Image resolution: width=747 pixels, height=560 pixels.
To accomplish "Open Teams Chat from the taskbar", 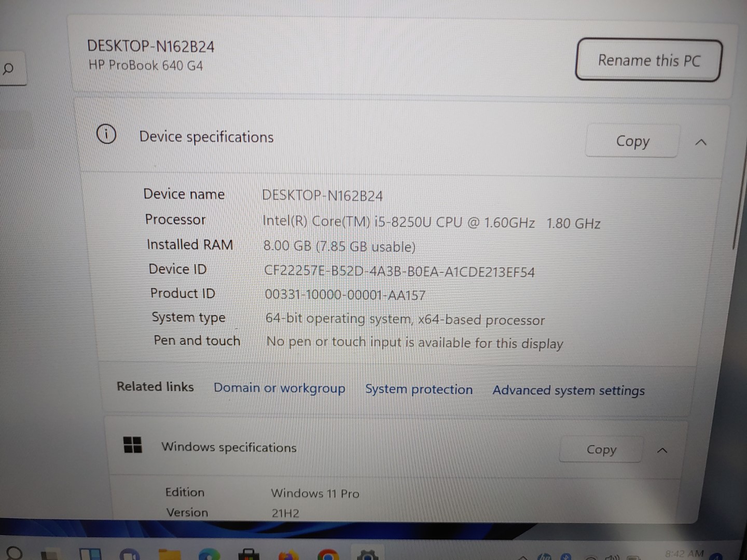I will [x=130, y=554].
